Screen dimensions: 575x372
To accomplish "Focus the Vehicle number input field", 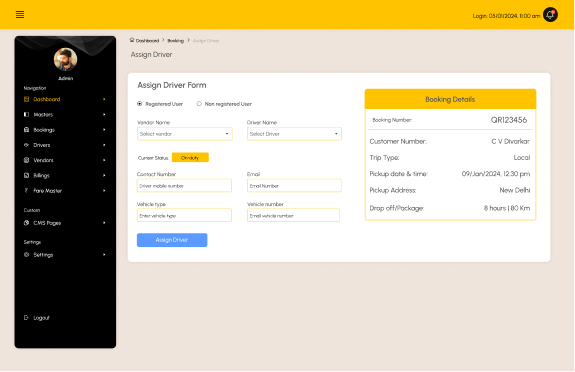I will tap(293, 215).
